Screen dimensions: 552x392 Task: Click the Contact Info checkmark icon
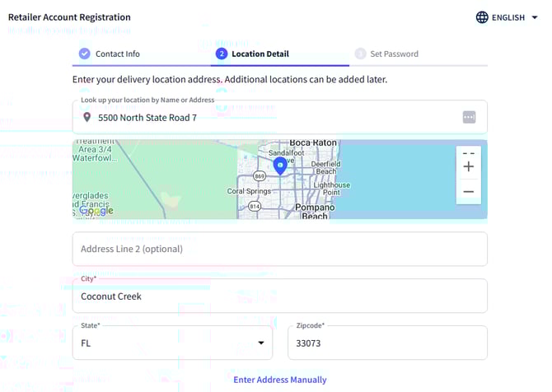coord(84,54)
